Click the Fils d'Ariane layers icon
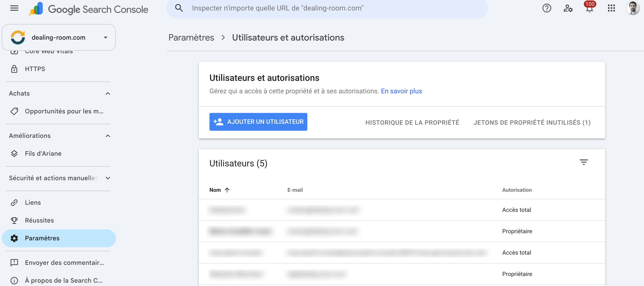Viewport: 644px width, 286px height. click(14, 153)
